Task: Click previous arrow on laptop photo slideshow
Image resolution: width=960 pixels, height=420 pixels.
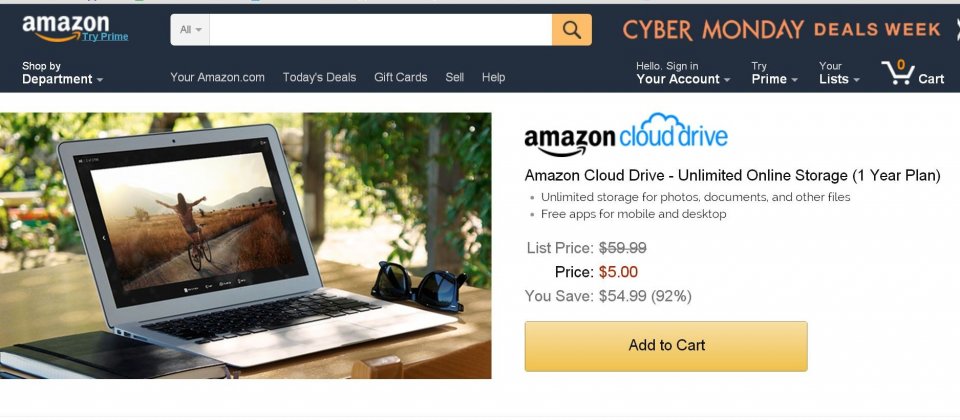Action: [x=103, y=238]
